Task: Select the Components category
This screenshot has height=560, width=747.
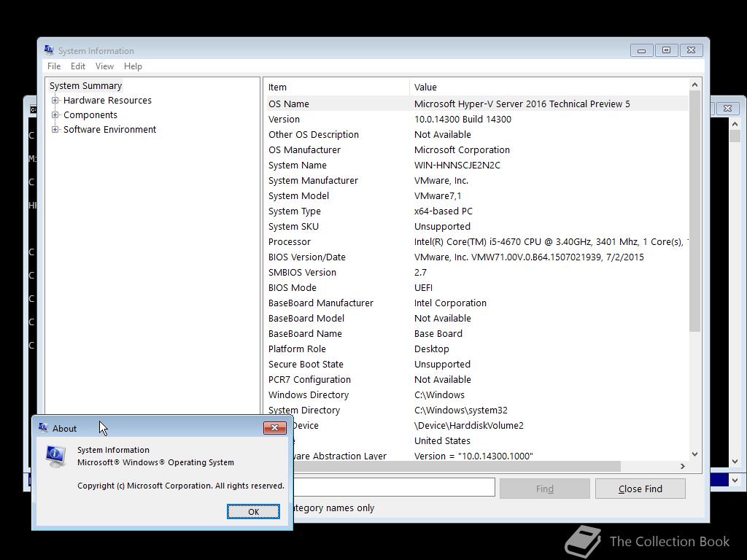Action: 90,114
